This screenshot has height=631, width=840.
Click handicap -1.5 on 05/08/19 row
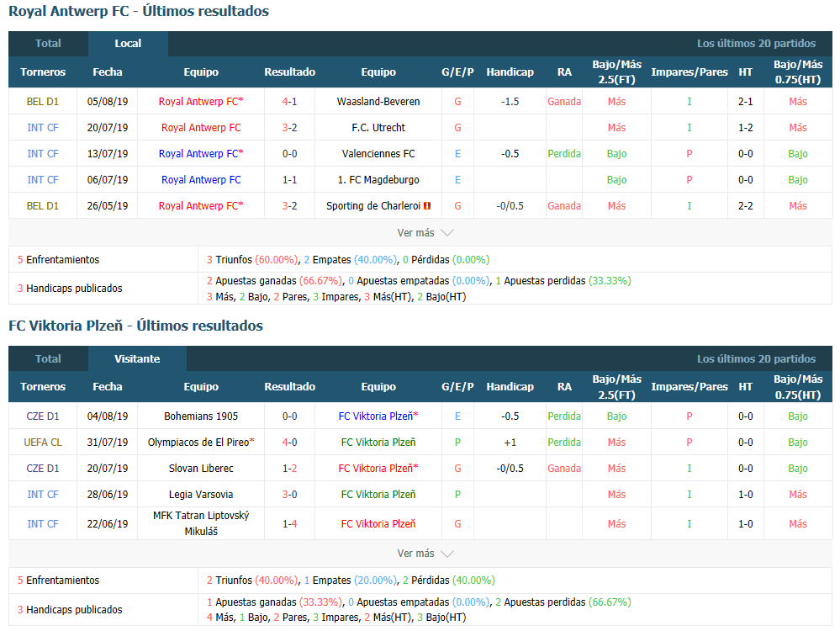[510, 101]
